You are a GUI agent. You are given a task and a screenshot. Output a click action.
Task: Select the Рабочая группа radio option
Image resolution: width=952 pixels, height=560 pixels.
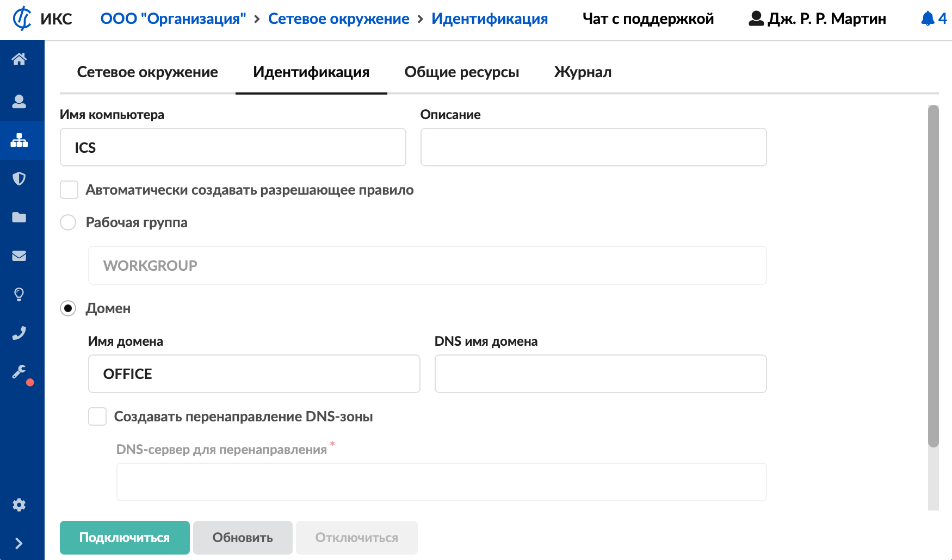[68, 222]
